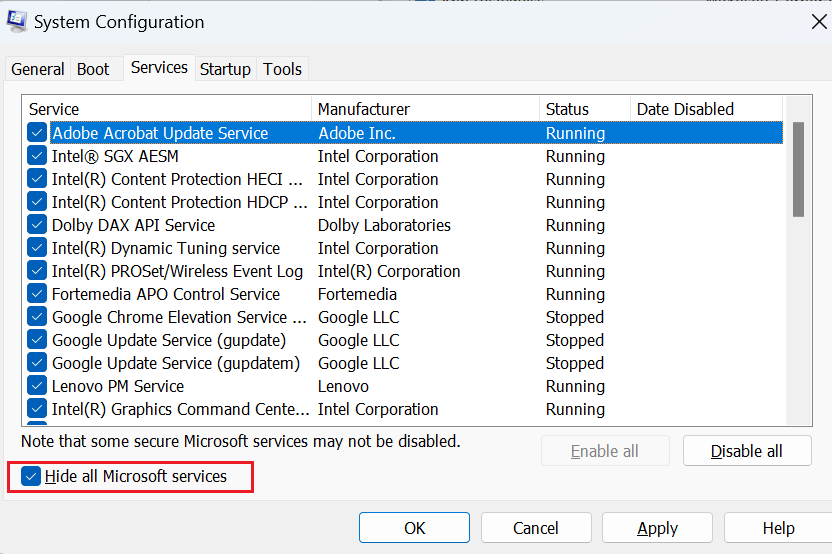The height and width of the screenshot is (554, 832).
Task: Uncheck Intel SGX AESM service checkbox
Action: [37, 156]
